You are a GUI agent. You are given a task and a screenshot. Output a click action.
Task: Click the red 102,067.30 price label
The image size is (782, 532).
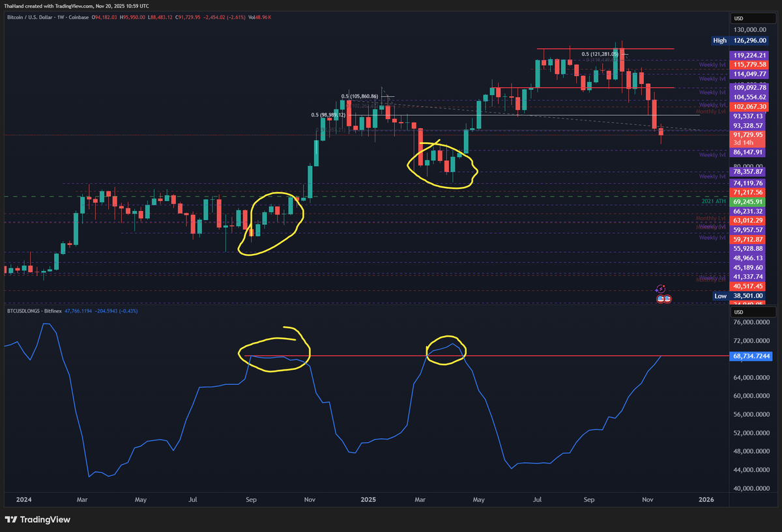748,106
